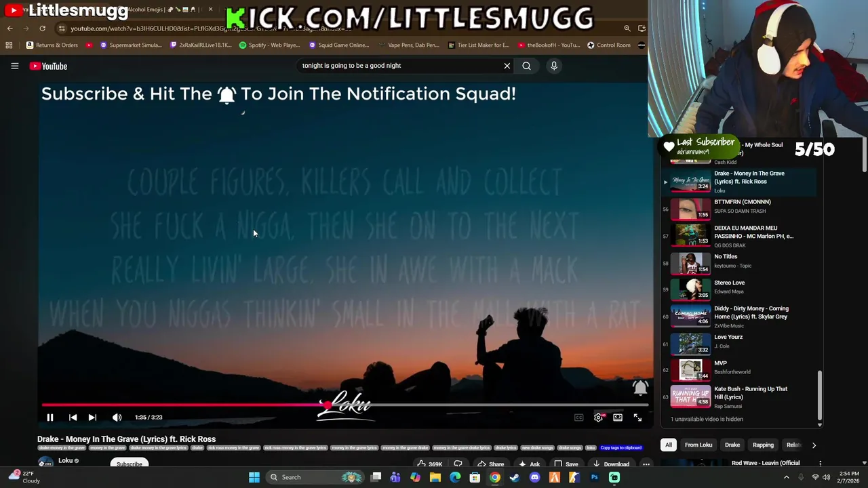Open the 2xRaKaiRLLive18.1K bookmark
868x488 pixels.
201,45
